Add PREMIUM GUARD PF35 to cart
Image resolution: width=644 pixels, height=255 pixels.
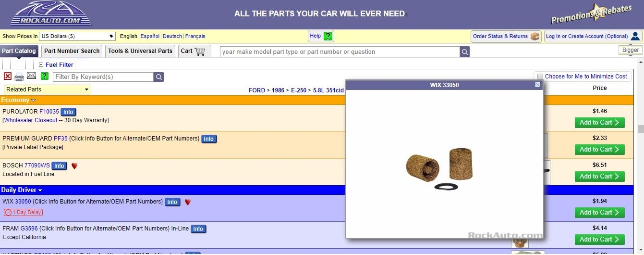click(x=600, y=150)
